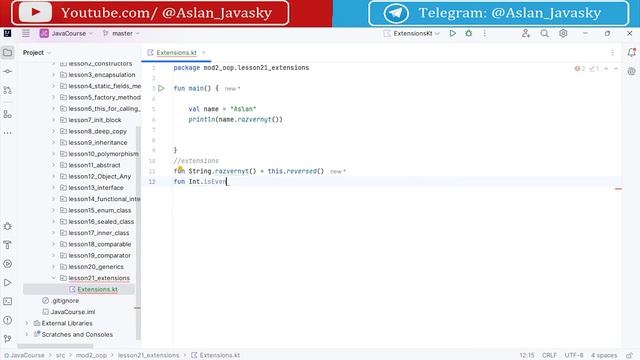Open the Git tool window
The width and height of the screenshot is (640, 360).
7,338
